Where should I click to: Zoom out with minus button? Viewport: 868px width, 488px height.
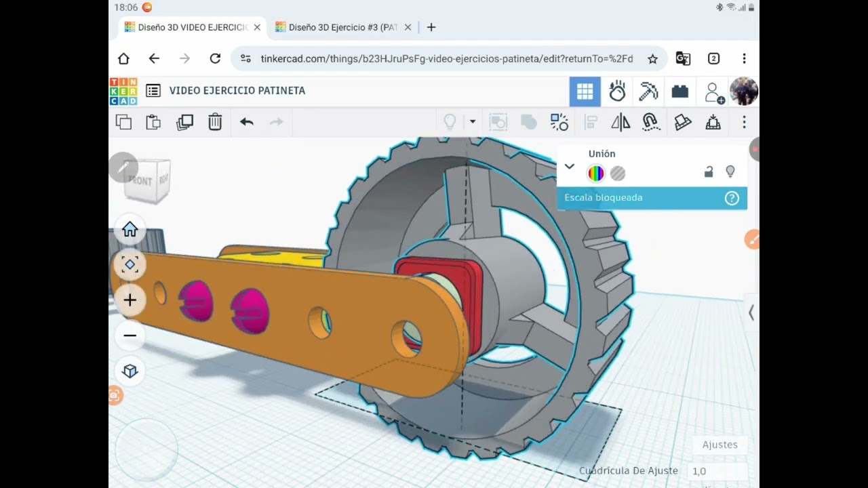[x=130, y=335]
